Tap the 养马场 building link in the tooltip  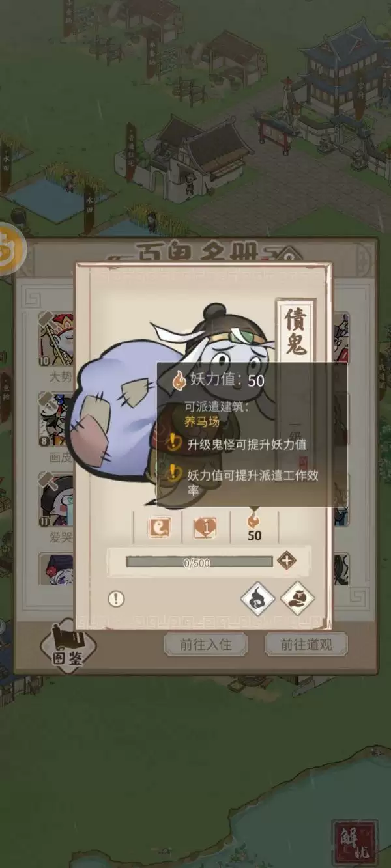(201, 421)
